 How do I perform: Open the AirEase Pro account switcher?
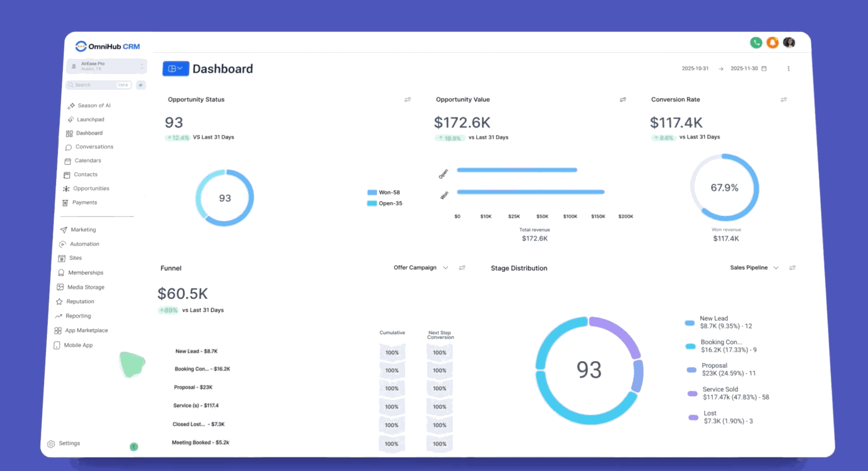(106, 66)
